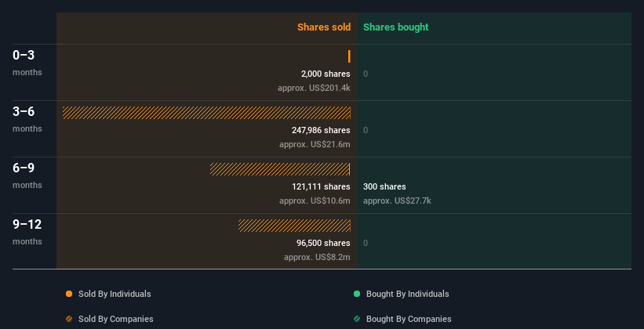The image size is (644, 329).
Task: Click the 96,500 shares value
Action: (x=324, y=243)
